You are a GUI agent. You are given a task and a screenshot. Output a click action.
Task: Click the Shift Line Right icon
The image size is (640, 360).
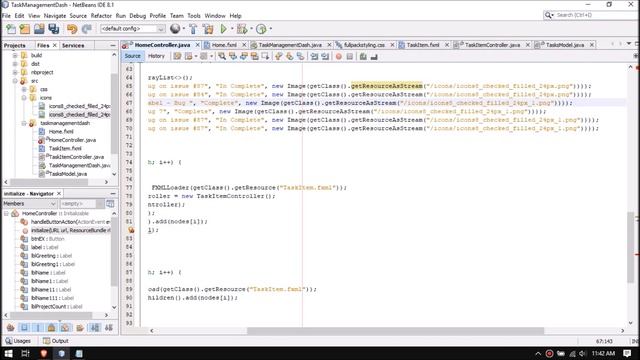325,56
